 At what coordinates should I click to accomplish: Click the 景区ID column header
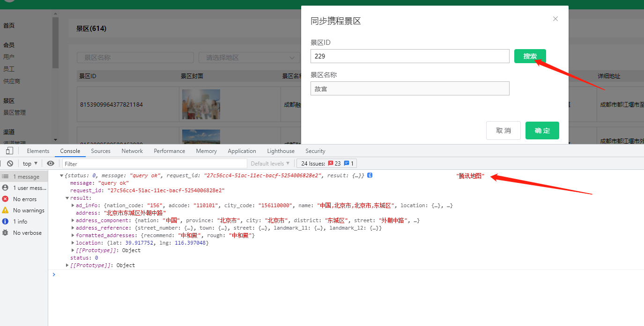point(88,76)
